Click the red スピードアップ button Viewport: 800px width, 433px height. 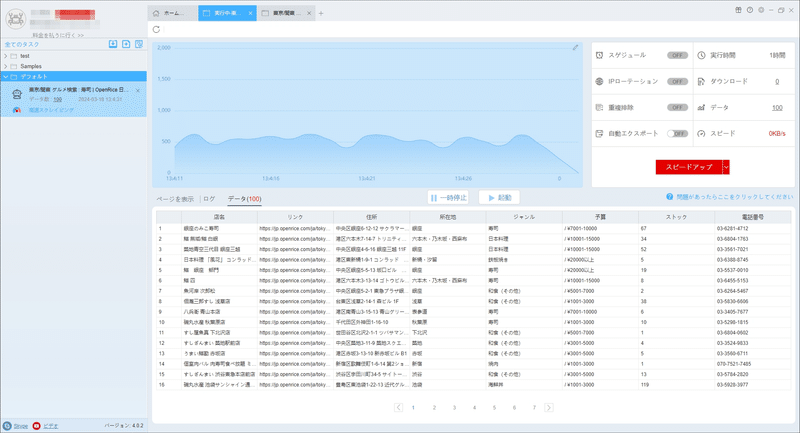(689, 167)
